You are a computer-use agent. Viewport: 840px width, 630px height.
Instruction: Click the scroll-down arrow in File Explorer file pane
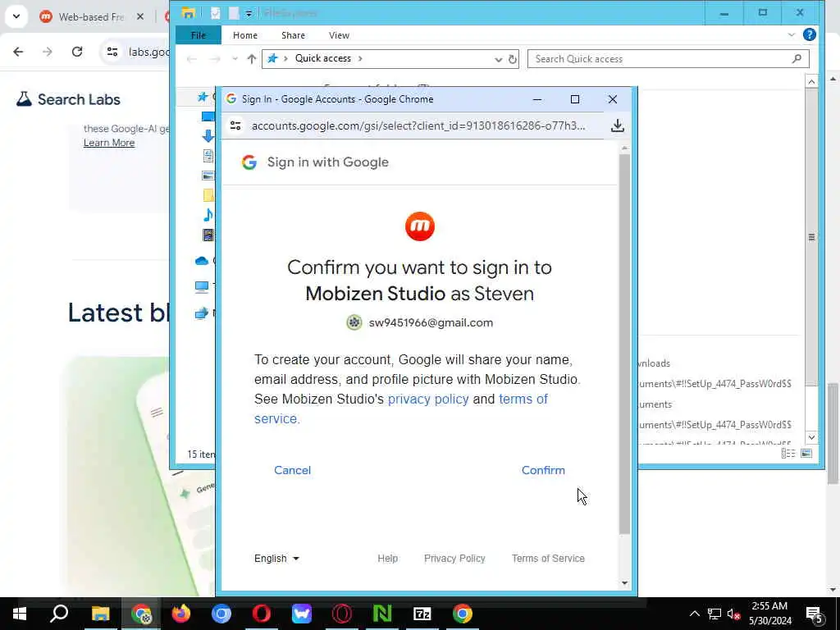click(811, 437)
